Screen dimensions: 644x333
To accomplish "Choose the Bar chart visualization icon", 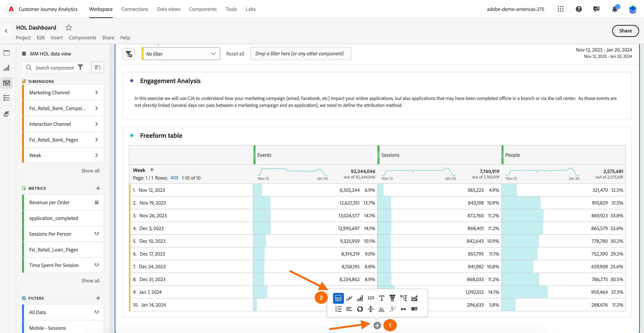I will click(360, 298).
